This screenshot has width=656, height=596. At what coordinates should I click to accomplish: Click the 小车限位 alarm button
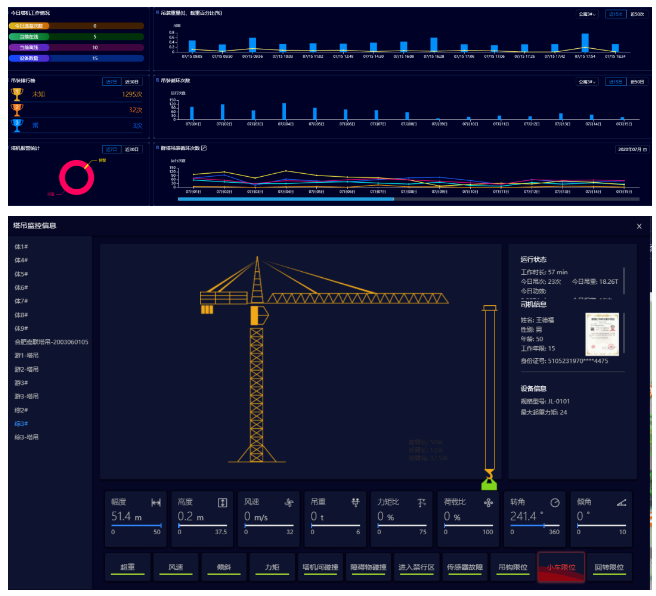point(560,567)
